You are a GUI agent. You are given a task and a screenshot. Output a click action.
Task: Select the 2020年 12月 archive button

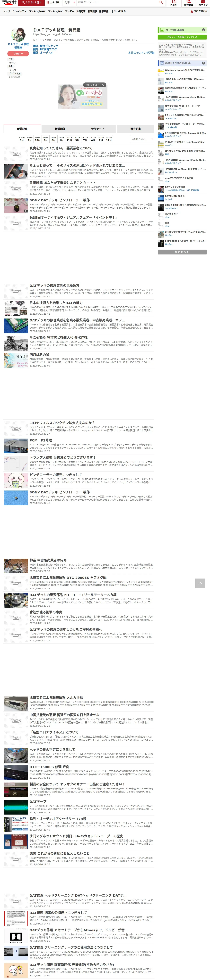click(x=109, y=139)
